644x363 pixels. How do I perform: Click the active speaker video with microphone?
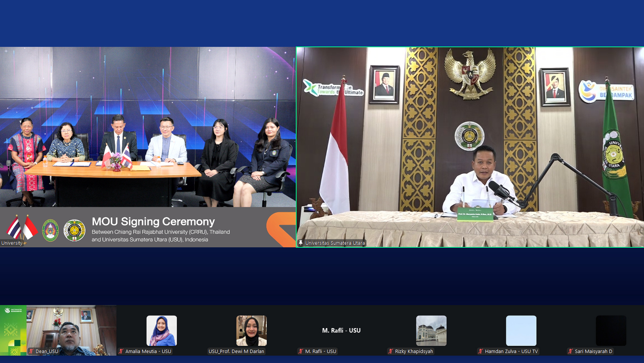[x=470, y=147]
